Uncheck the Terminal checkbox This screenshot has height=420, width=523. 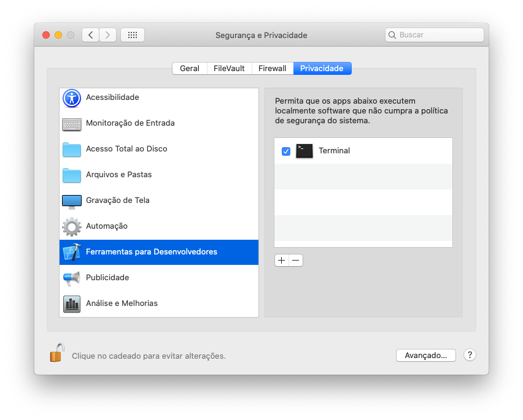pyautogui.click(x=286, y=151)
